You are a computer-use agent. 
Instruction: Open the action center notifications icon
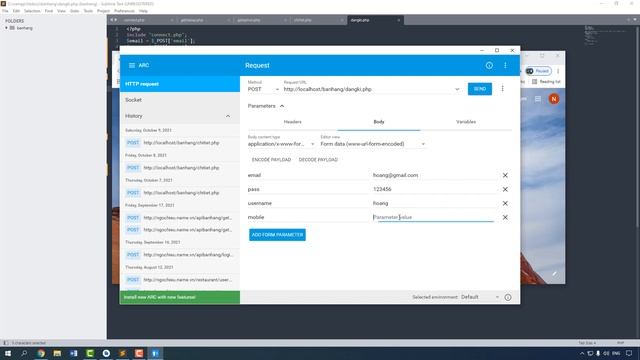pos(629,353)
